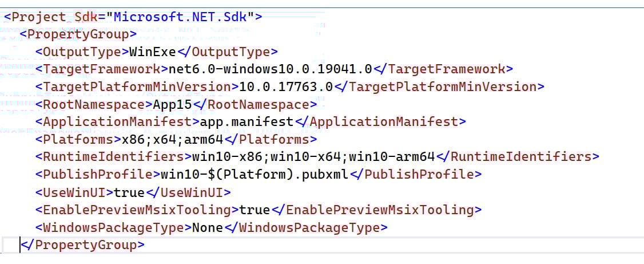Click the closing /ApplicationManifest tag
Image resolution: width=644 pixels, height=264 pixels.
click(380, 122)
